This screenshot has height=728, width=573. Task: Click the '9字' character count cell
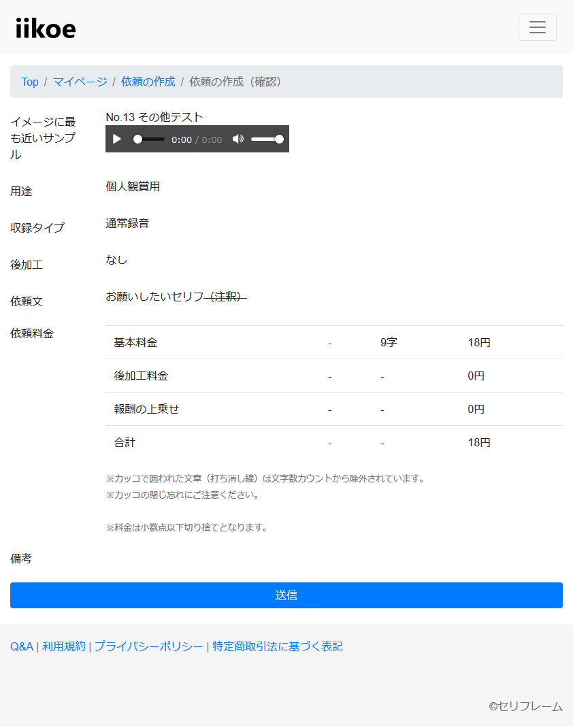pyautogui.click(x=389, y=343)
